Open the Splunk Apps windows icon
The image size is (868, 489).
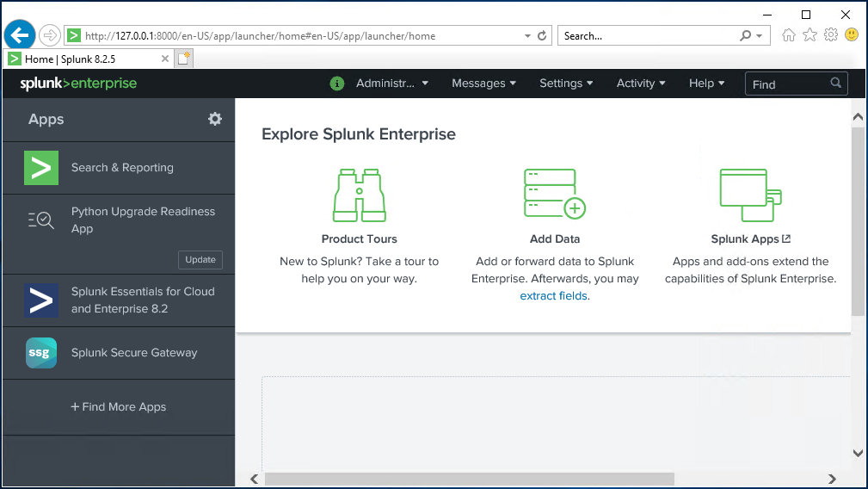click(x=751, y=195)
